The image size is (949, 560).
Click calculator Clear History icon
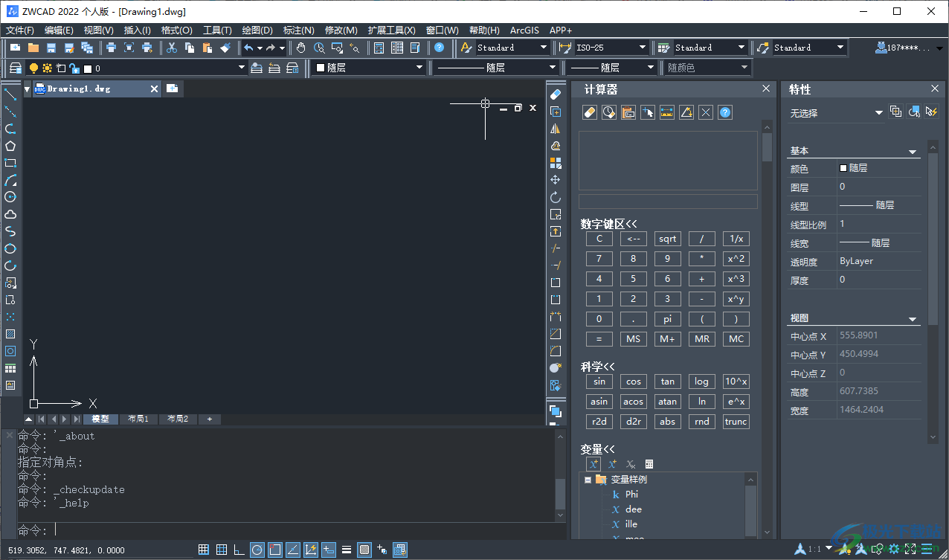pyautogui.click(x=609, y=112)
